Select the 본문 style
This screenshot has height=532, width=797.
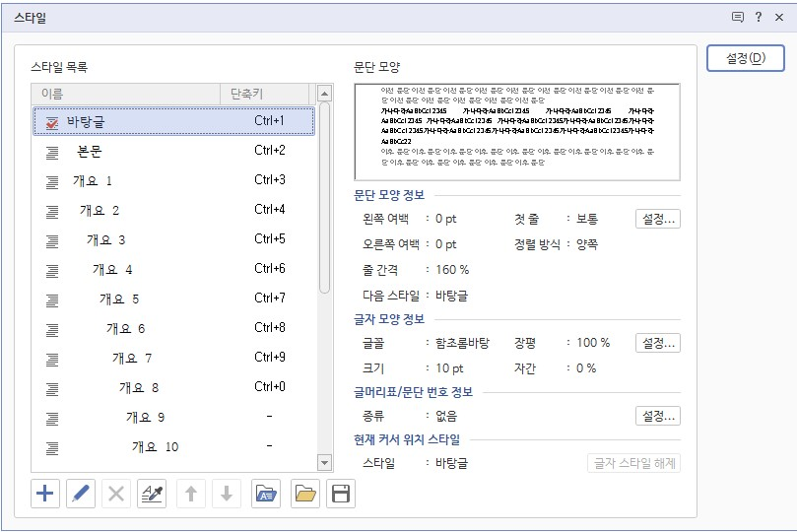173,151
